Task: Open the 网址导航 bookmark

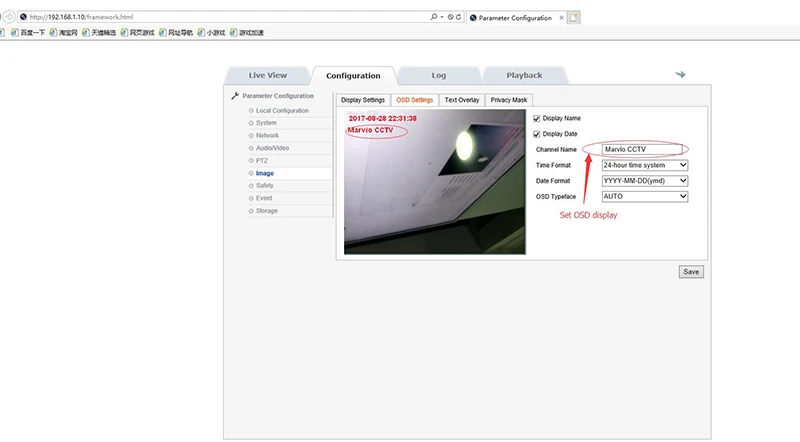Action: tap(176, 33)
